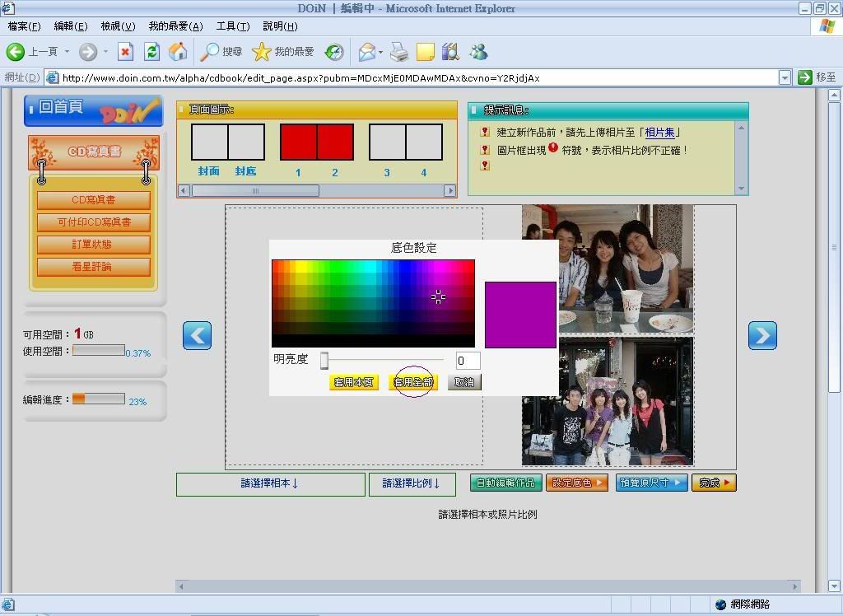The height and width of the screenshot is (616, 843).
Task: Open the 我的最愛 menu
Action: (175, 26)
